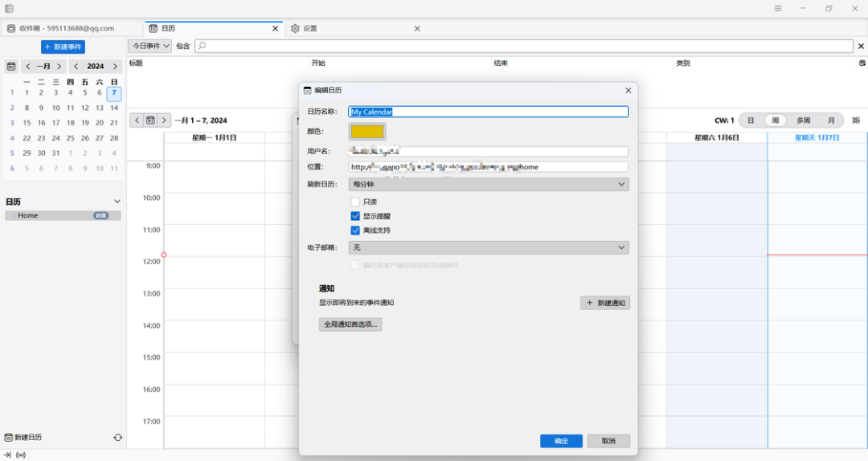Switch to the 收件箱 mail tab
This screenshot has height=461, width=868.
pos(67,28)
